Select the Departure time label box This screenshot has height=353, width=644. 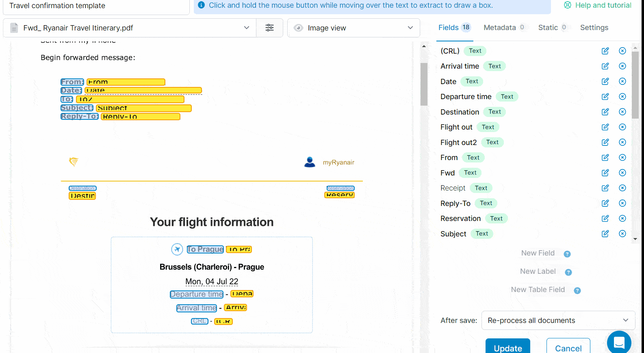tap(197, 294)
